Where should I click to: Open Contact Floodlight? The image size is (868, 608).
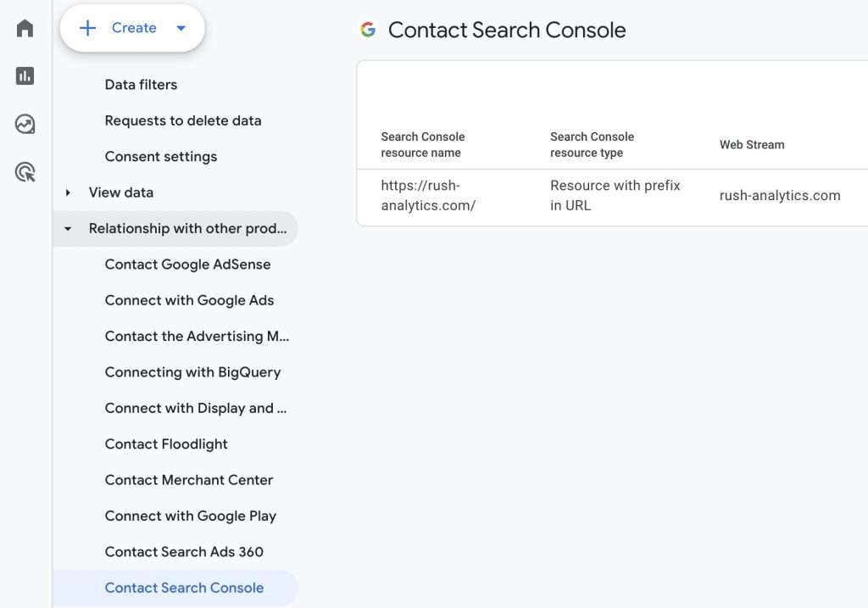click(166, 444)
